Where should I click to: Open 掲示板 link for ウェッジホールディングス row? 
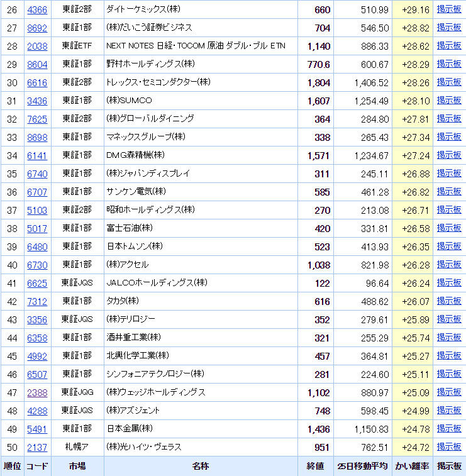coord(449,392)
